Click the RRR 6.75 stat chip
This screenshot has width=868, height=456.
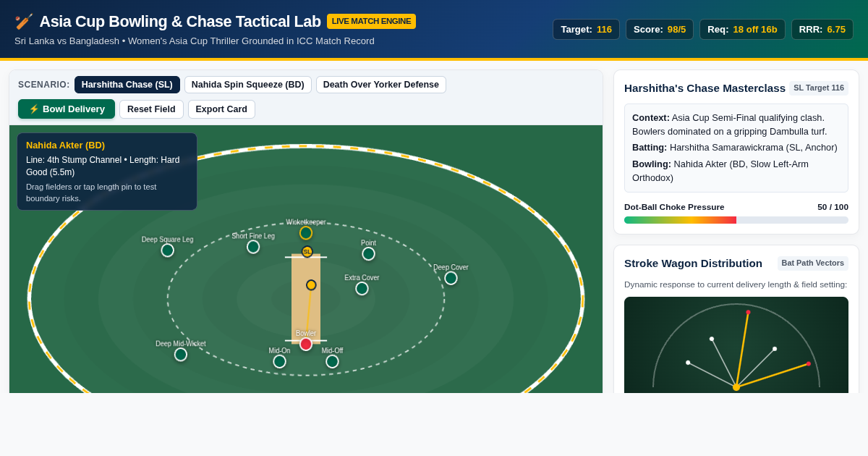822,30
